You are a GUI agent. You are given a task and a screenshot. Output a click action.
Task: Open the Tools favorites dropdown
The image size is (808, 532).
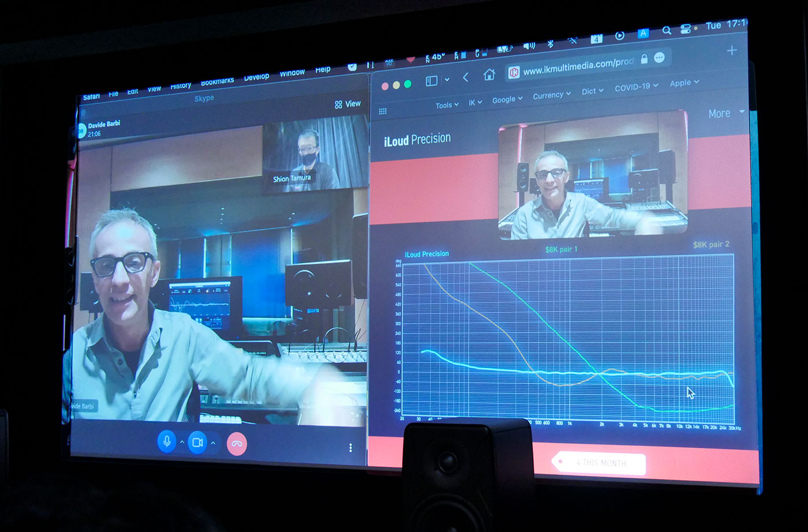[447, 105]
